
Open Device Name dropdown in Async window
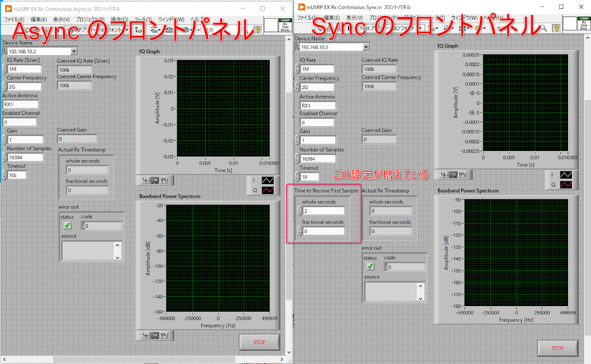[74, 51]
